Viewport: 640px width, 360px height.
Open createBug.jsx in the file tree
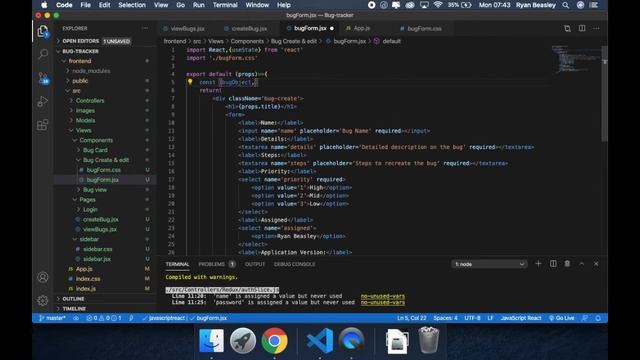pyautogui.click(x=101, y=220)
